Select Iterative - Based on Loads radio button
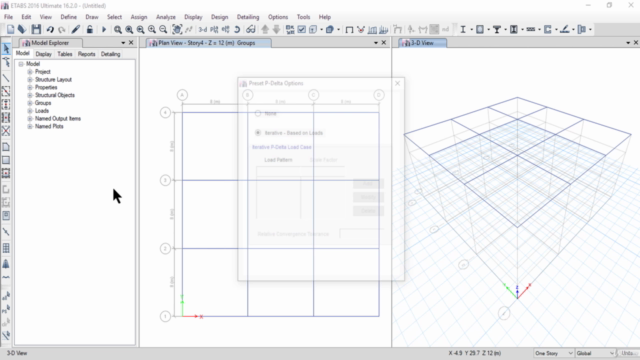 258,133
